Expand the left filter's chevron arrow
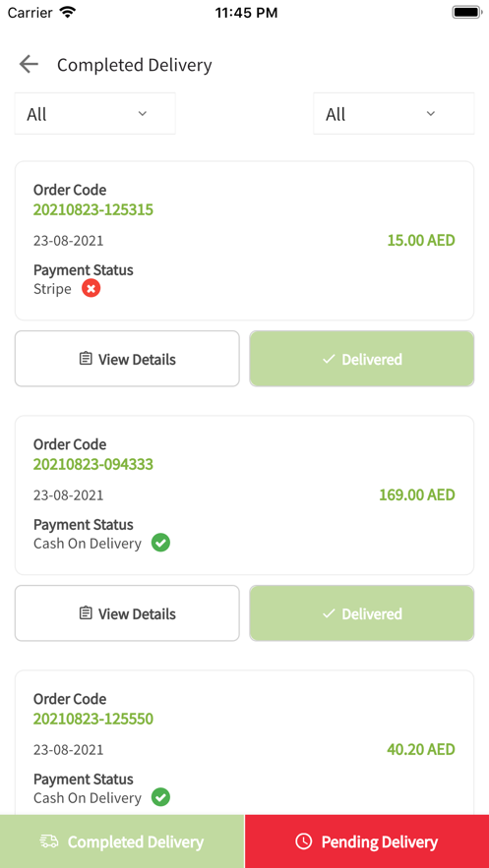Image resolution: width=489 pixels, height=868 pixels. tap(143, 113)
